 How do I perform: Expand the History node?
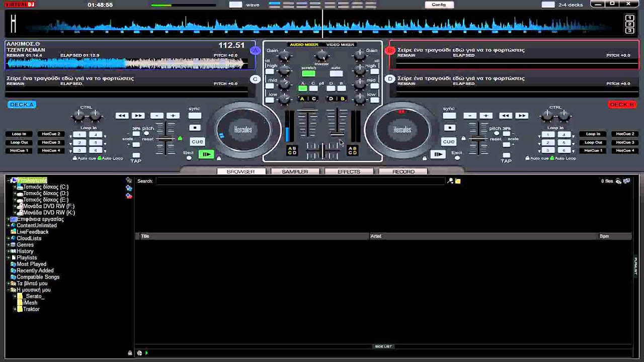tap(9, 251)
